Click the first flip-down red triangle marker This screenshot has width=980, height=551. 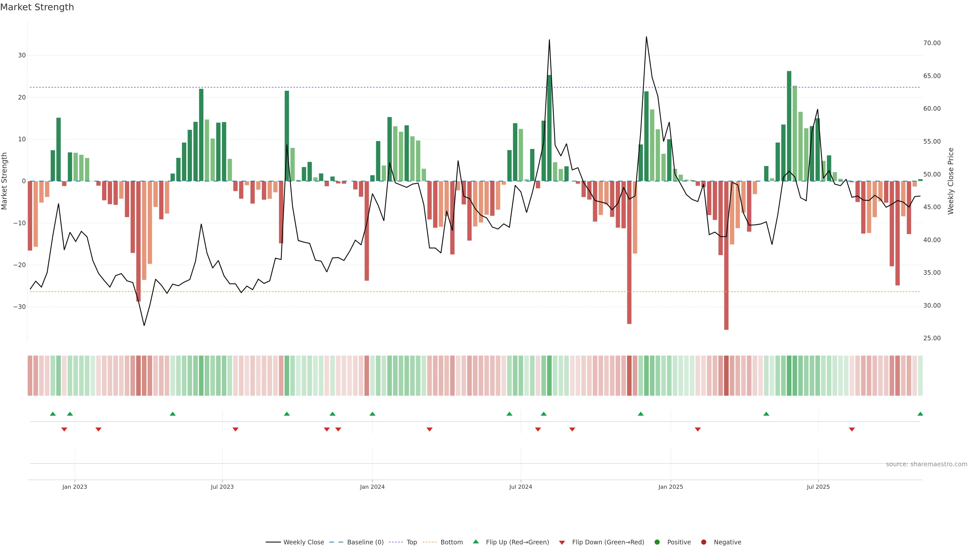(64, 429)
